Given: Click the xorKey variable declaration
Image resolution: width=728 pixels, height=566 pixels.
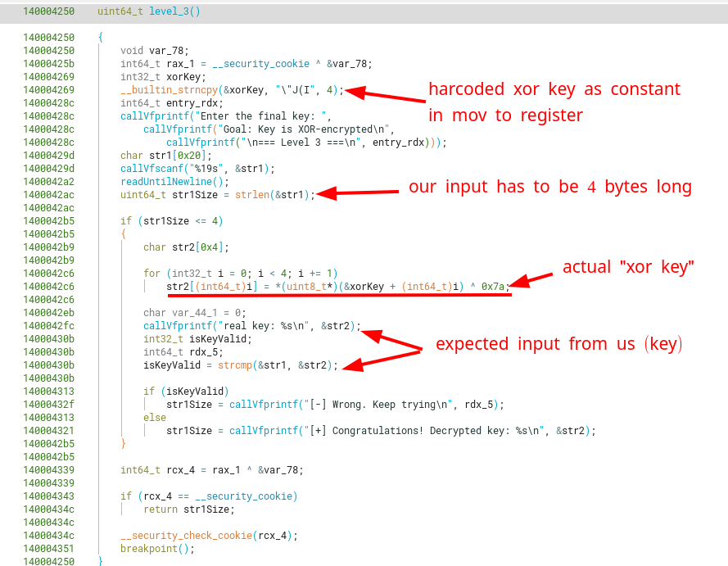Looking at the screenshot, I should [172, 76].
